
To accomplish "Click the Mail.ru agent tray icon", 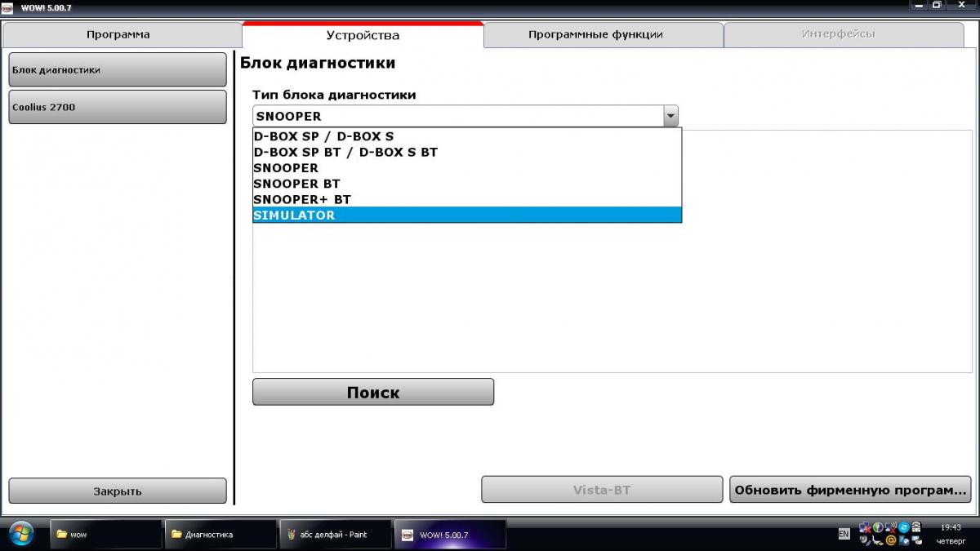I will [x=891, y=540].
